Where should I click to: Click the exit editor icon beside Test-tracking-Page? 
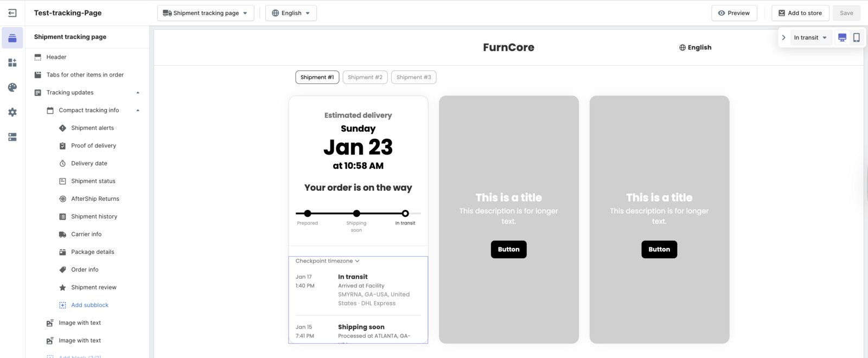(x=12, y=13)
